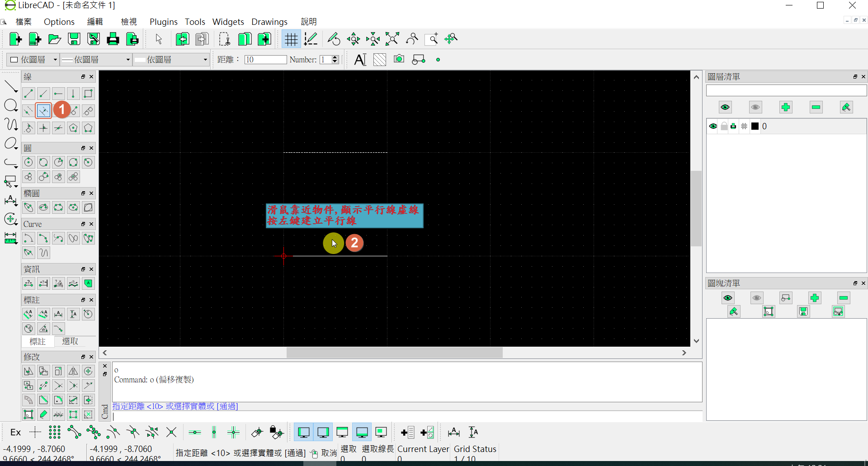This screenshot has height=466, width=868.
Task: Float the 圖層清單 panel
Action: 855,77
